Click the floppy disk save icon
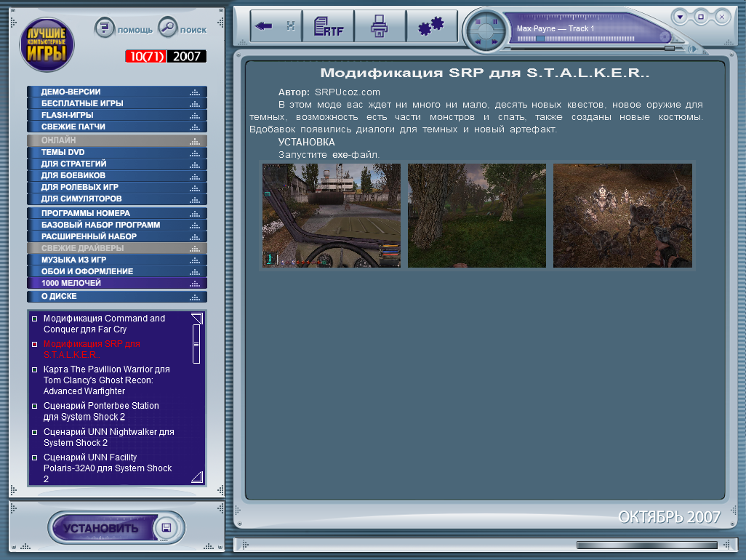The image size is (746, 560). (167, 528)
